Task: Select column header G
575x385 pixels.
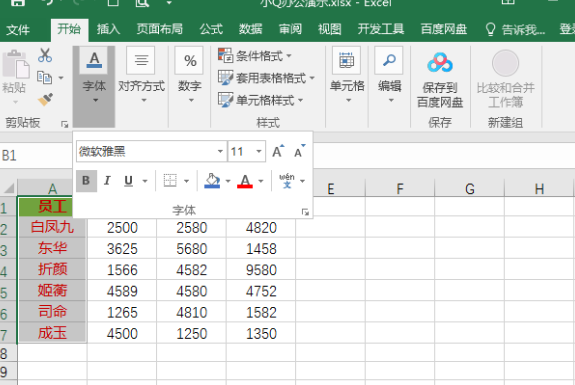Action: point(470,188)
